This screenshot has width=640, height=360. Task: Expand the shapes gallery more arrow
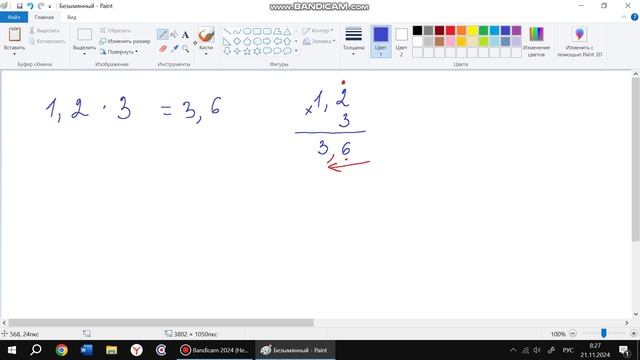[296, 51]
